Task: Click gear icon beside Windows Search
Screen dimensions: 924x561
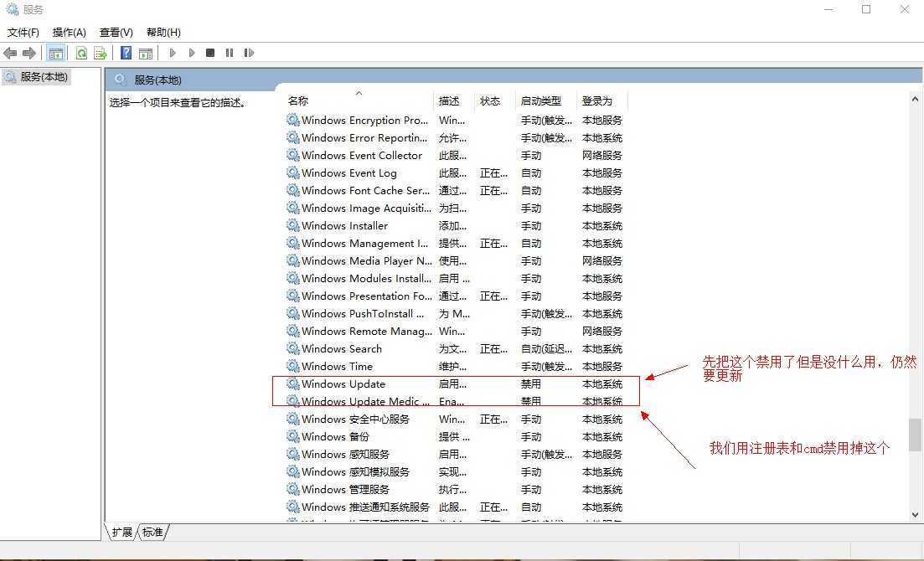Action: coord(293,348)
